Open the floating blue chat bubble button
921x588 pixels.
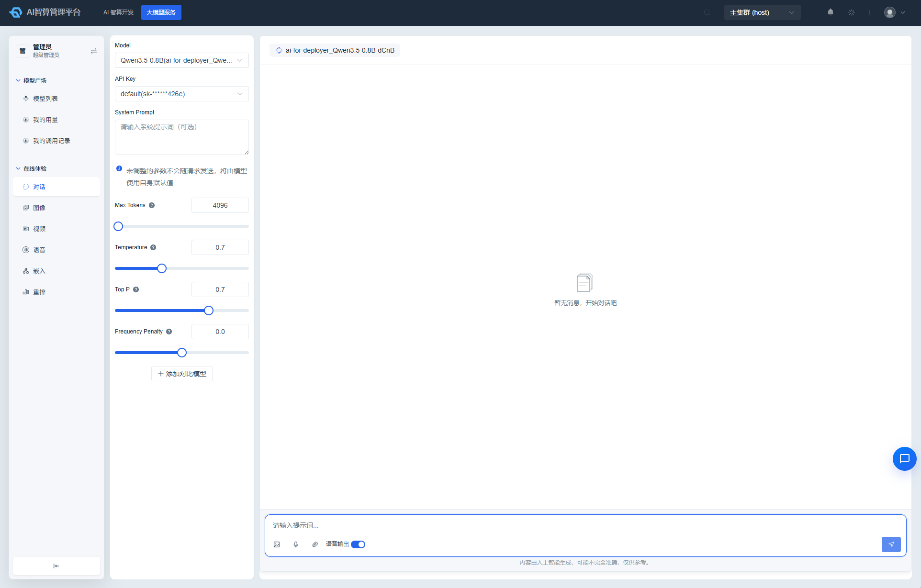coord(905,459)
